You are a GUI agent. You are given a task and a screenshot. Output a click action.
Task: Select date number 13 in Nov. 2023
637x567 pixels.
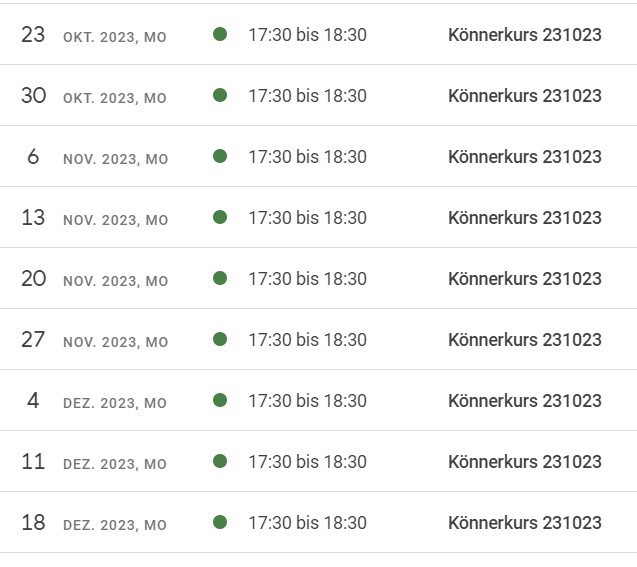point(33,217)
